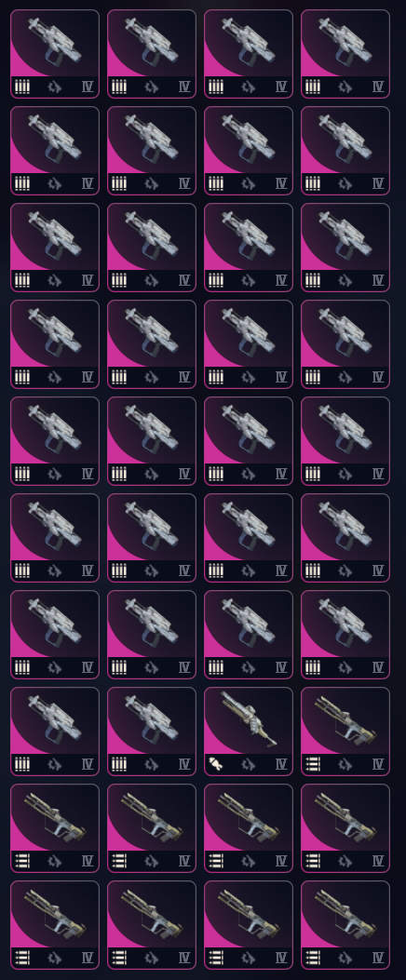The height and width of the screenshot is (980, 406).
Task: Select second SMG tile in top row
Action: tap(152, 54)
